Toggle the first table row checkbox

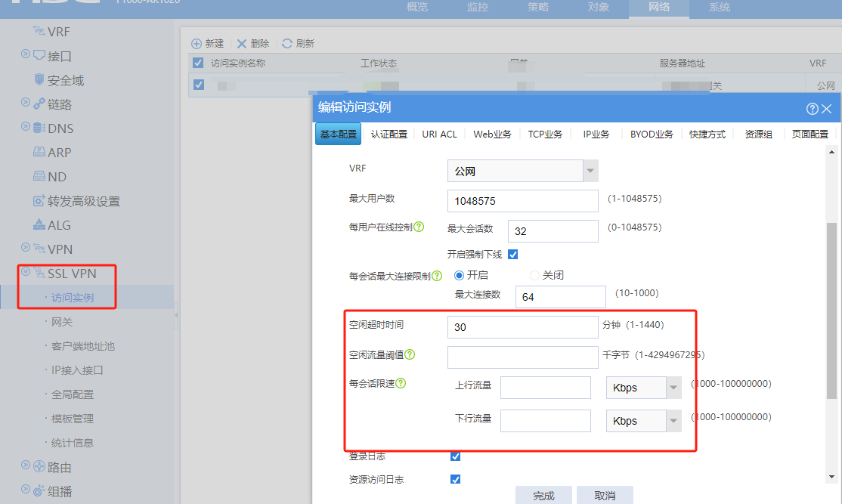(x=199, y=85)
